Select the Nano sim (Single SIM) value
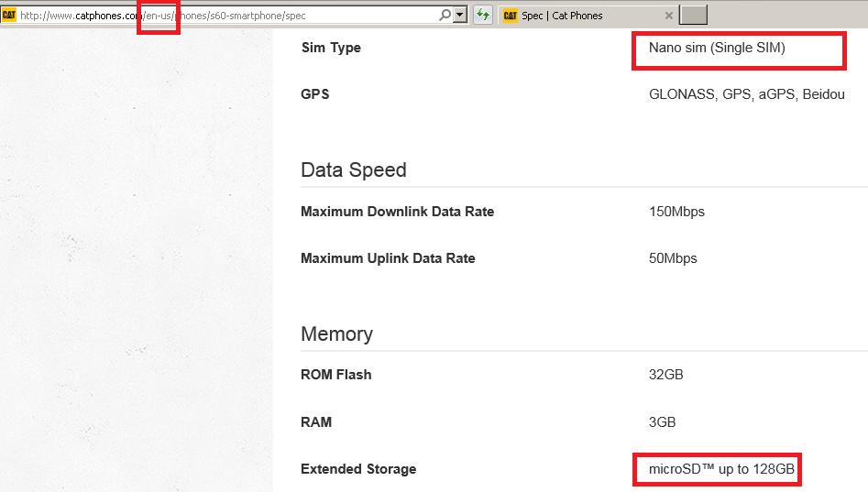The image size is (868, 492). point(717,48)
